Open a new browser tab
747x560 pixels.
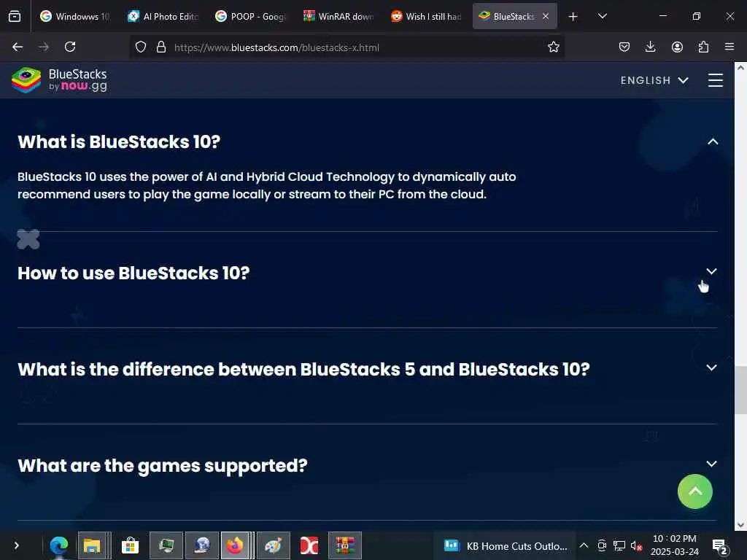573,17
